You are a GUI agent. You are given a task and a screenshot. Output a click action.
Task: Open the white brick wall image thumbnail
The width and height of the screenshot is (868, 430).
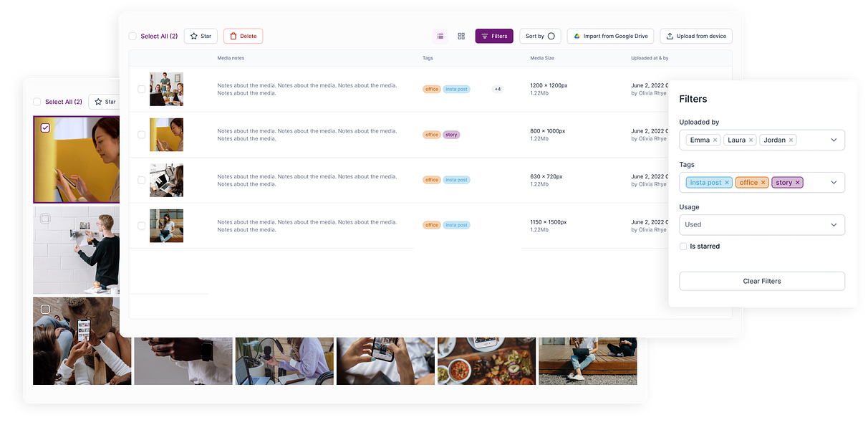[76, 250]
